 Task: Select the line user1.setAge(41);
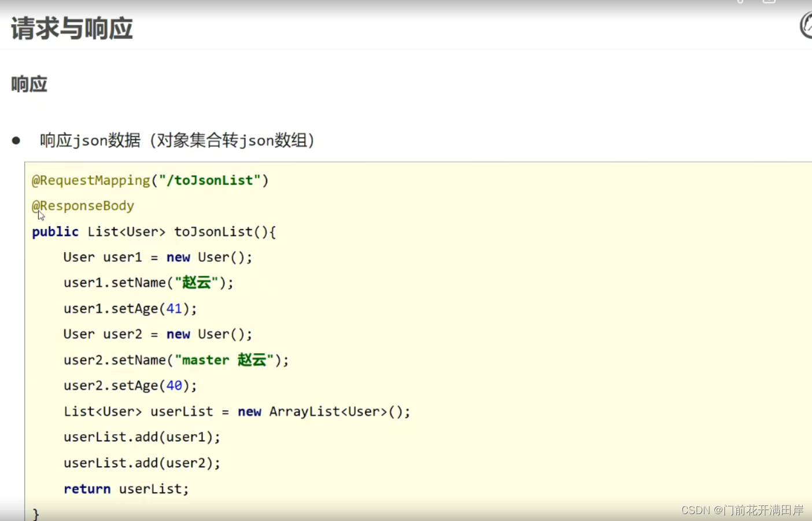[x=130, y=309]
